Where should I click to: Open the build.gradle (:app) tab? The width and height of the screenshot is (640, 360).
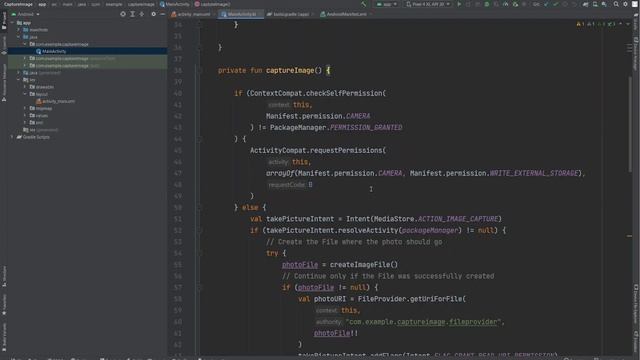291,14
